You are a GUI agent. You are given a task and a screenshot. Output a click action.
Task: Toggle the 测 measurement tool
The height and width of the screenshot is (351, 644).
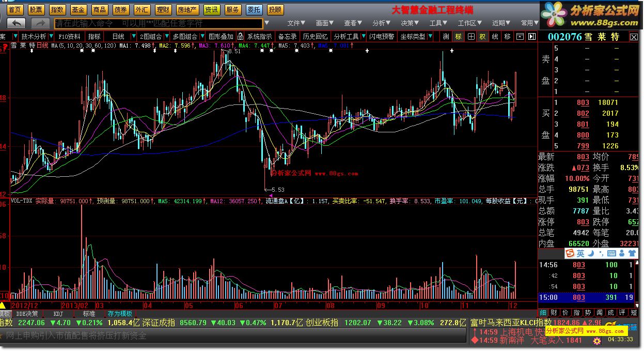coord(446,37)
